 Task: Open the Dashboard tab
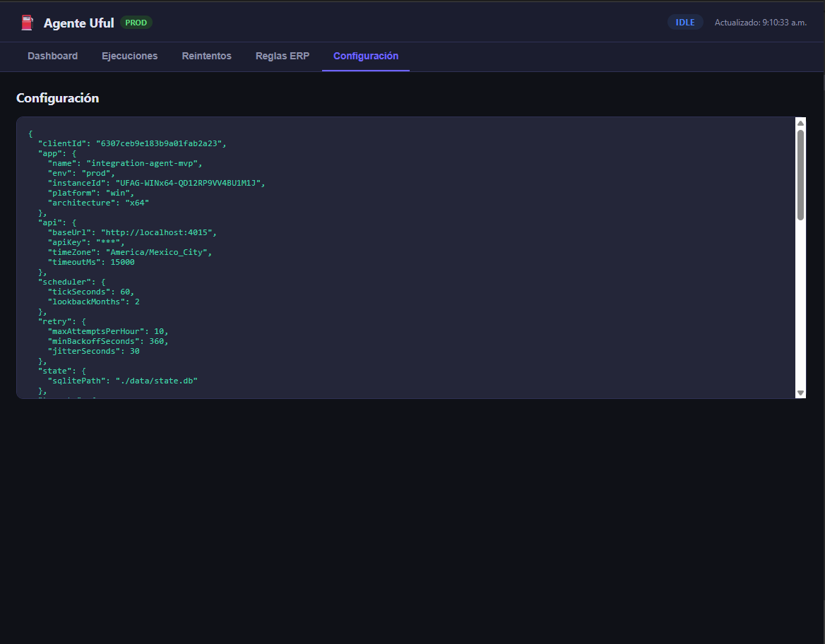pyautogui.click(x=52, y=56)
